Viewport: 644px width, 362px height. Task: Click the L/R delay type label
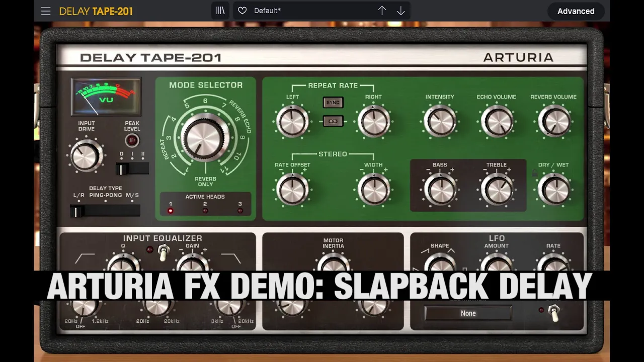tap(78, 195)
